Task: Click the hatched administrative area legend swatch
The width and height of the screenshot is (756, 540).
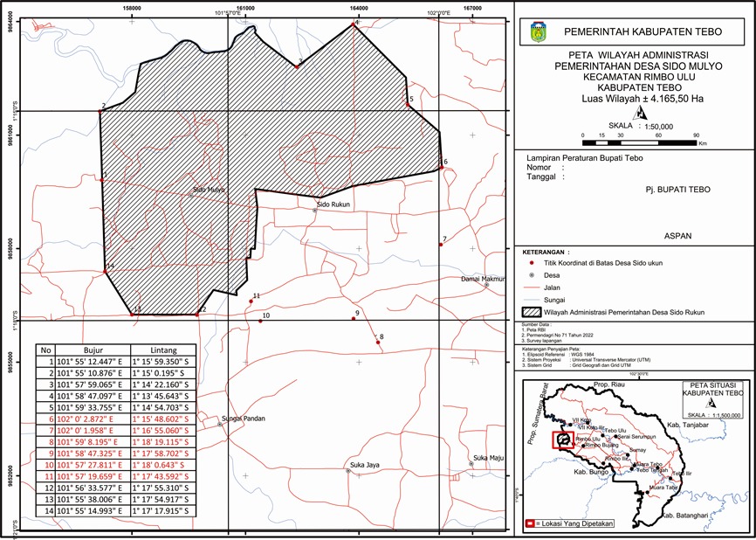Action: pos(531,311)
